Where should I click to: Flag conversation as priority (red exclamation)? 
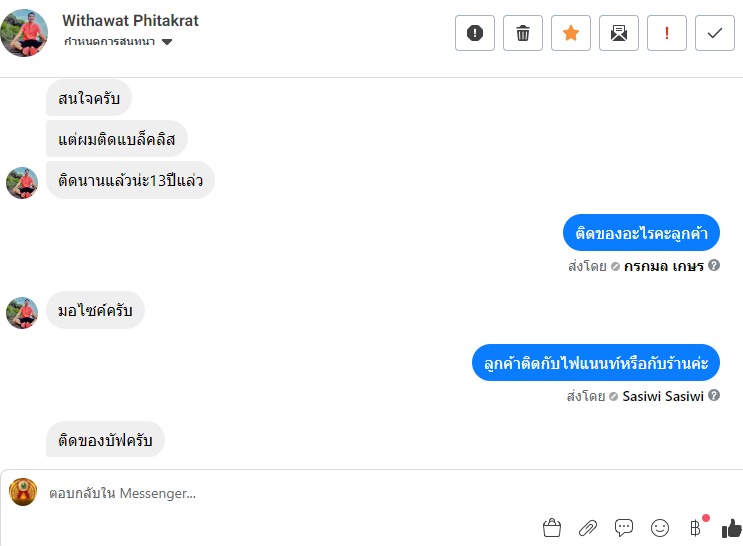point(667,33)
